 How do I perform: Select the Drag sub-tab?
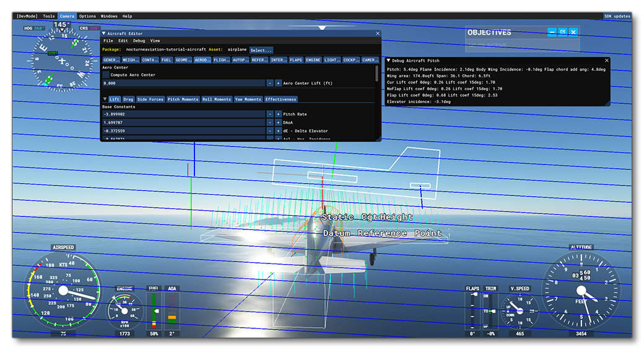click(128, 100)
